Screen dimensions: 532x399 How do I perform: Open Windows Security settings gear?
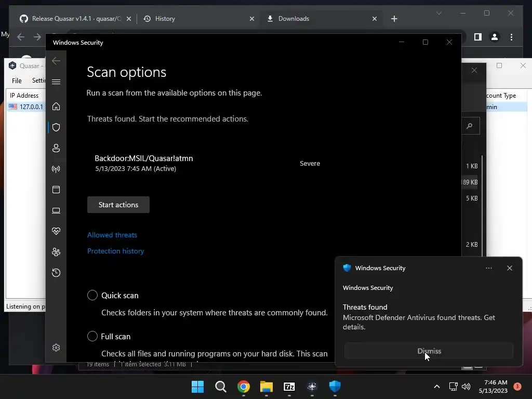(56, 348)
